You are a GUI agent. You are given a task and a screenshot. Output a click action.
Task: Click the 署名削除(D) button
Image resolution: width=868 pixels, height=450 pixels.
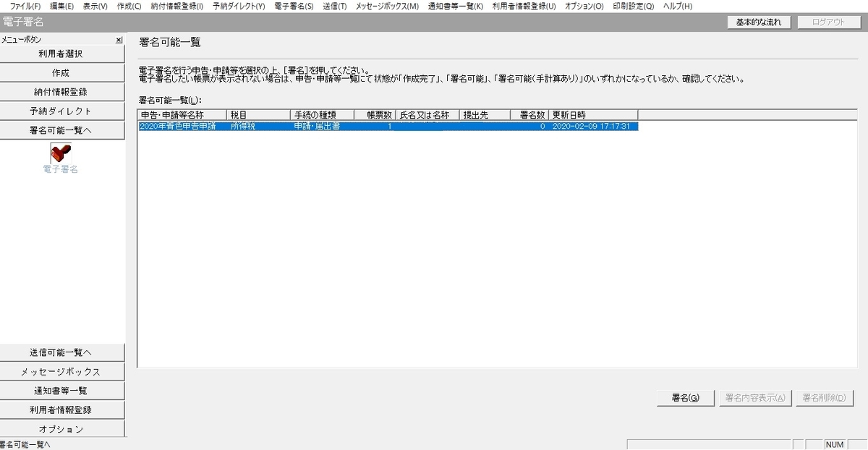click(x=825, y=398)
